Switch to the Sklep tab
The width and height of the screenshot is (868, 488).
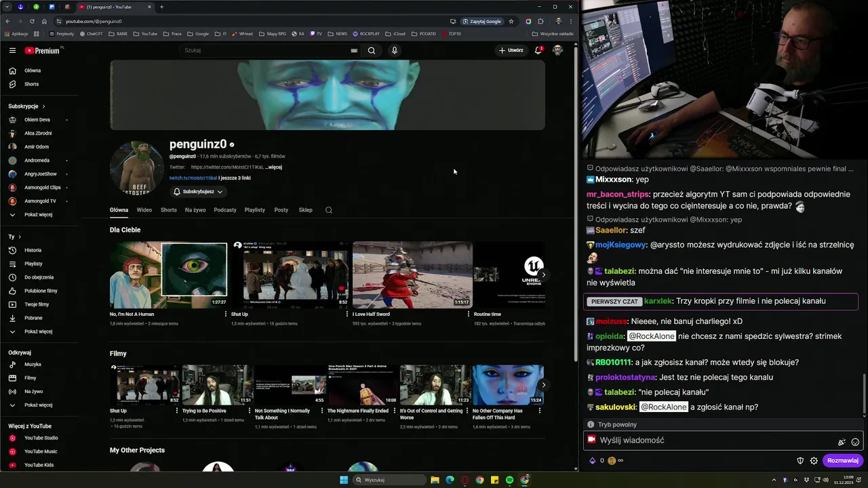click(x=306, y=210)
